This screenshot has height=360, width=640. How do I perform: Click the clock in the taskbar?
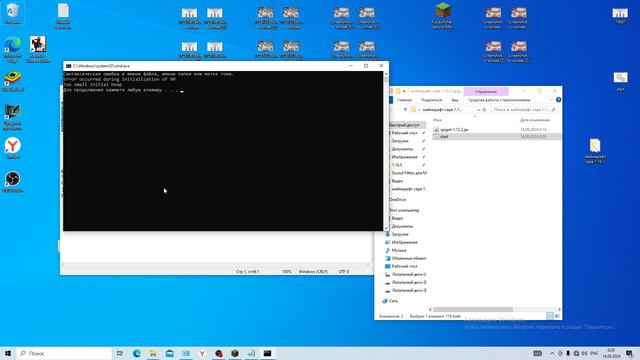coord(611,353)
